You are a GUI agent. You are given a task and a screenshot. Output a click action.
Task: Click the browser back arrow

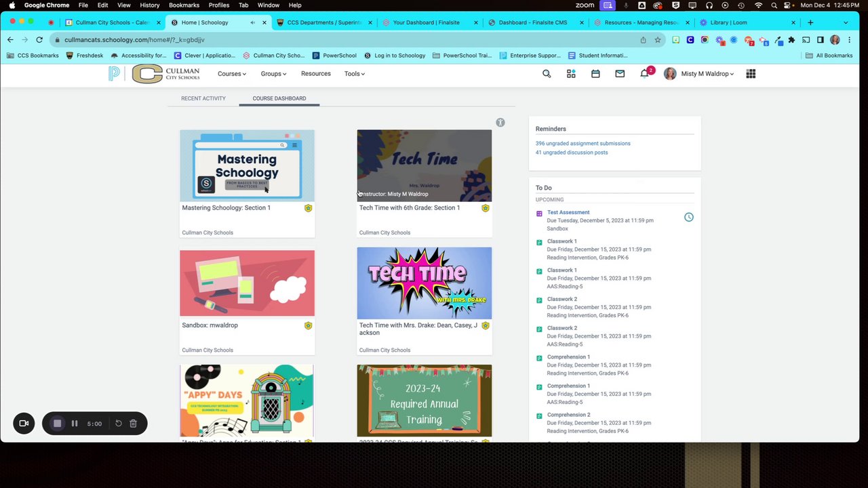pos(10,40)
